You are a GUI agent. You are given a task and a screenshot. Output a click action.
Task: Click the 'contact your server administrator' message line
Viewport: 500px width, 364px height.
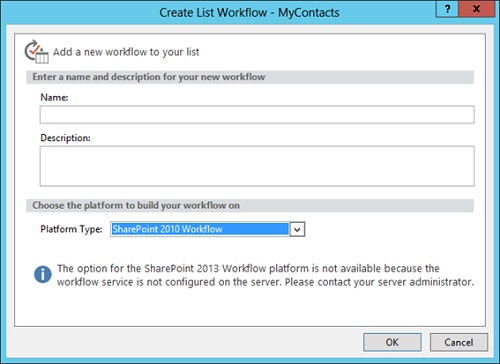(x=265, y=282)
